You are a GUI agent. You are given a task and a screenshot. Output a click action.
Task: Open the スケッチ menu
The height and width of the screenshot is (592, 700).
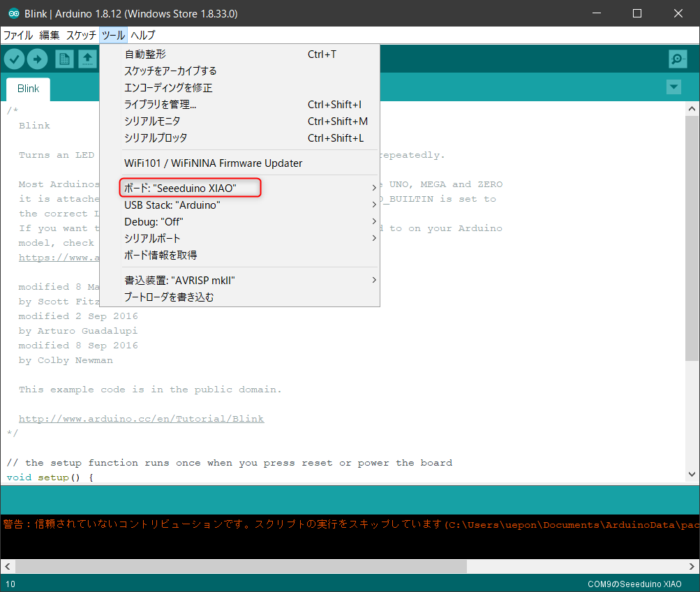81,36
